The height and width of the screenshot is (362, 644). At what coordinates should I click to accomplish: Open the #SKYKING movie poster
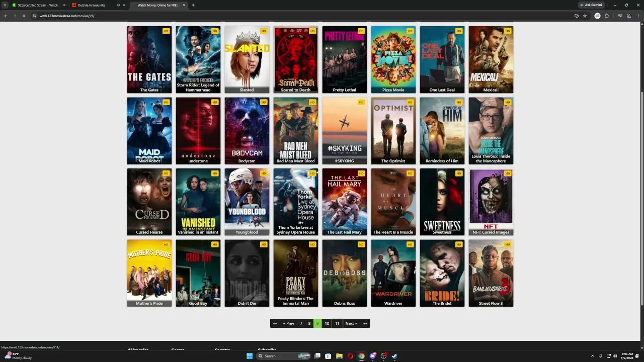pos(345,131)
